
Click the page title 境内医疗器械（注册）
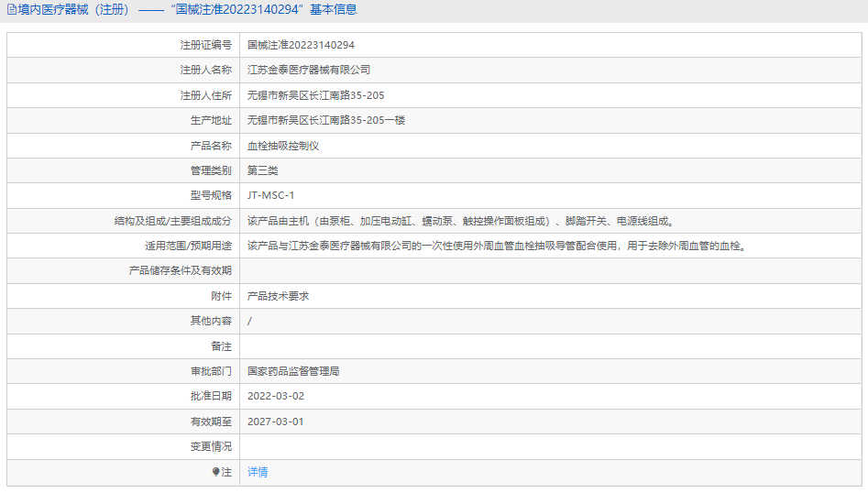tap(73, 10)
